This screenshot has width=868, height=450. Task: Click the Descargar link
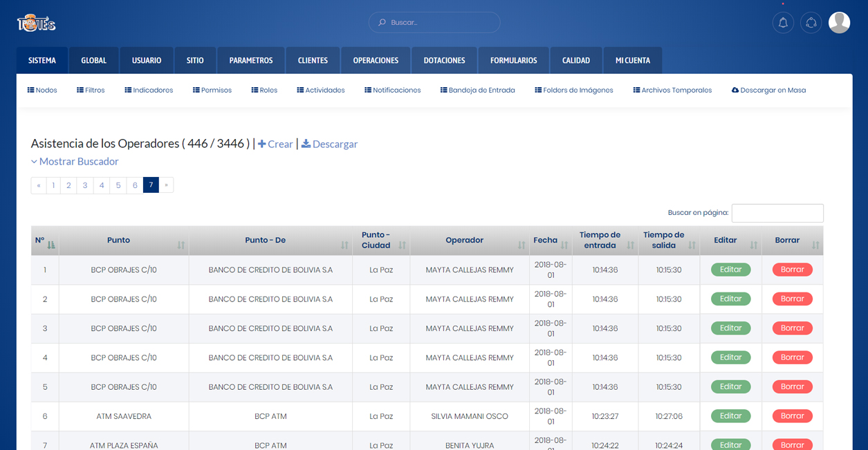(x=329, y=144)
